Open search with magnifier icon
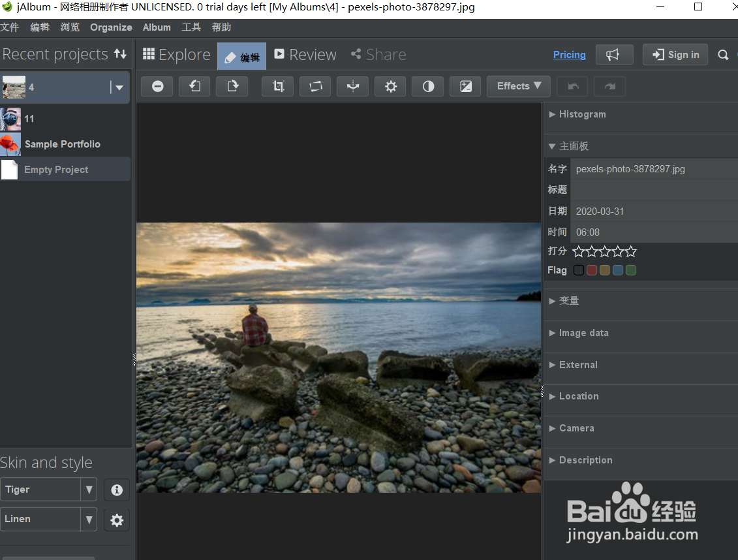 click(723, 55)
